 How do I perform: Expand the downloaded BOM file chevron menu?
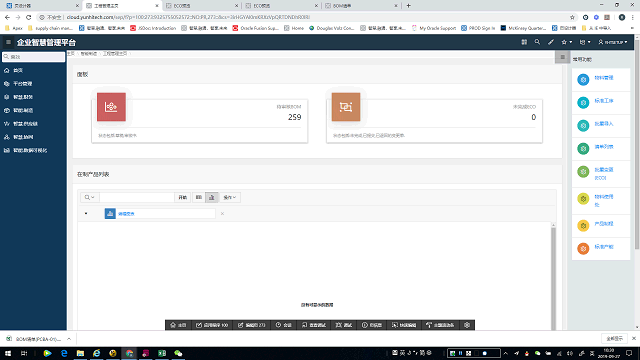[69, 339]
